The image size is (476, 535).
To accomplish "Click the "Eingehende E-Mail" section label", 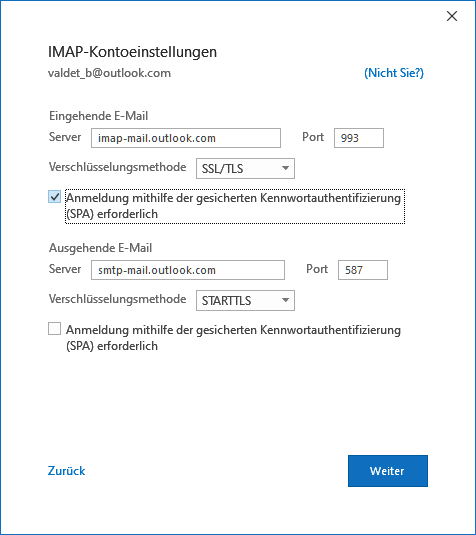I will (x=99, y=116).
